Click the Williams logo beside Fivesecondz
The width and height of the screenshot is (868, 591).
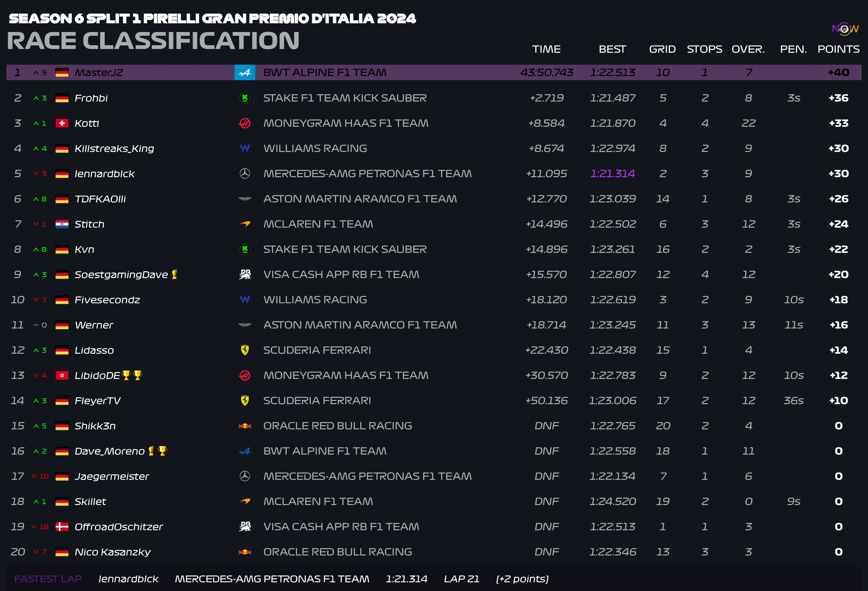coord(245,300)
